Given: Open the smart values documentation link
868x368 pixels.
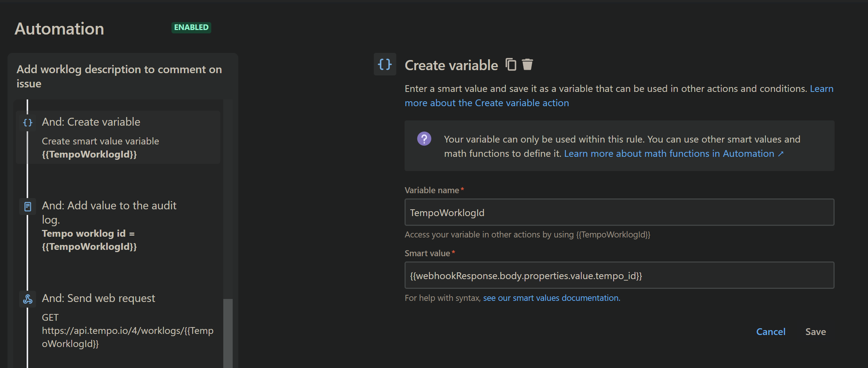Looking at the screenshot, I should coord(551,298).
